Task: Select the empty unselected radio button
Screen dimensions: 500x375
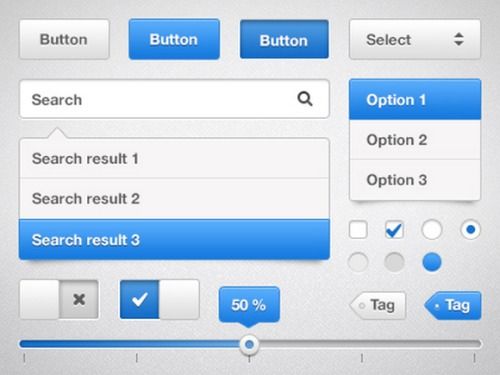Action: (x=432, y=229)
